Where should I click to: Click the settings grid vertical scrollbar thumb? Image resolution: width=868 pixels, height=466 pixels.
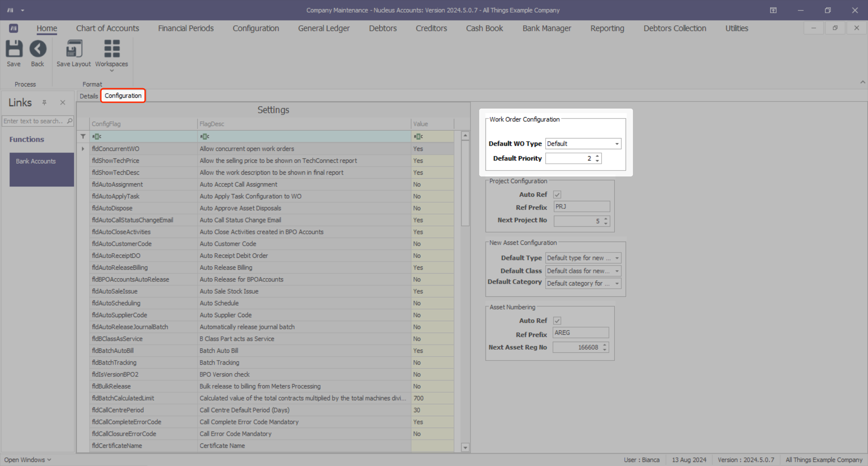point(465,183)
